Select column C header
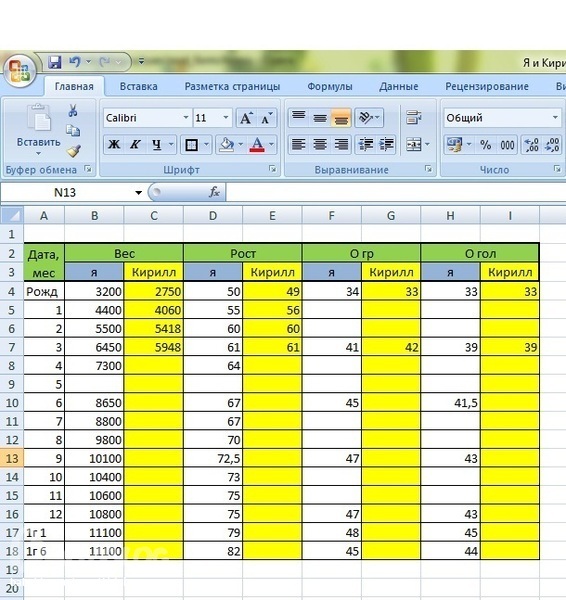The height and width of the screenshot is (600, 566). coord(154,216)
